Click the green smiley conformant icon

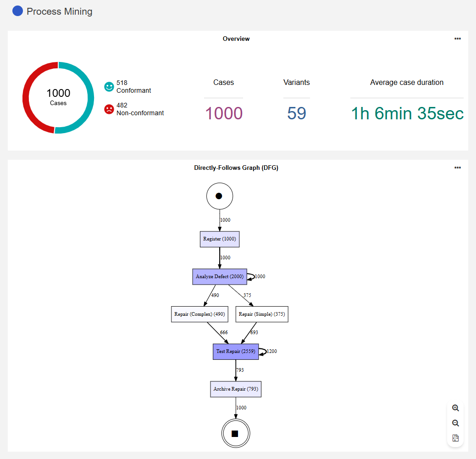coord(109,85)
